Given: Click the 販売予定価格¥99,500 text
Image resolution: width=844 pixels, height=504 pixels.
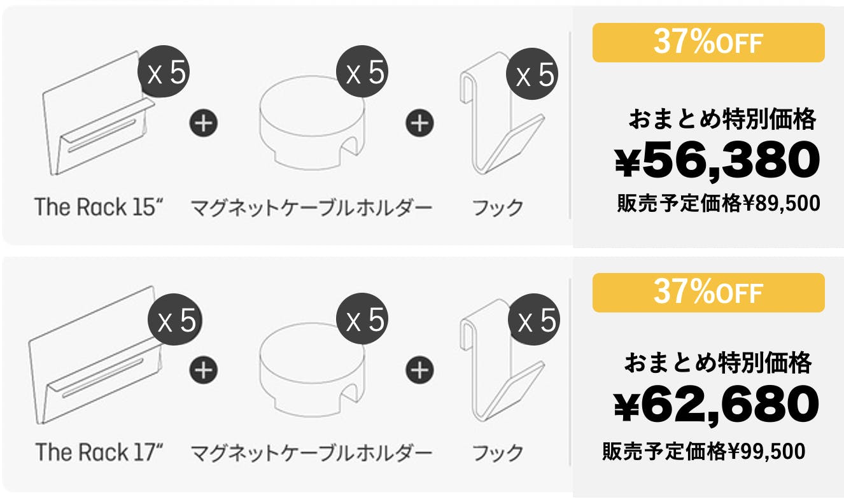Looking at the screenshot, I should [x=703, y=452].
